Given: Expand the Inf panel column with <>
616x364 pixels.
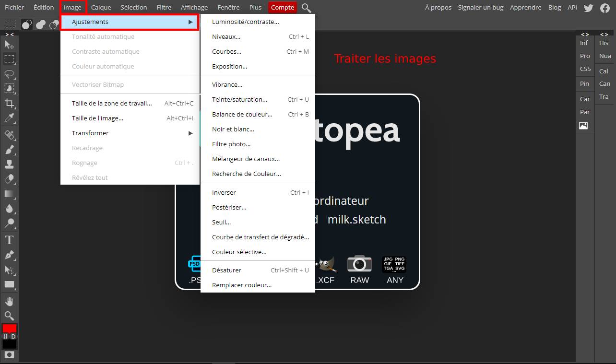Looking at the screenshot, I should tap(585, 35).
